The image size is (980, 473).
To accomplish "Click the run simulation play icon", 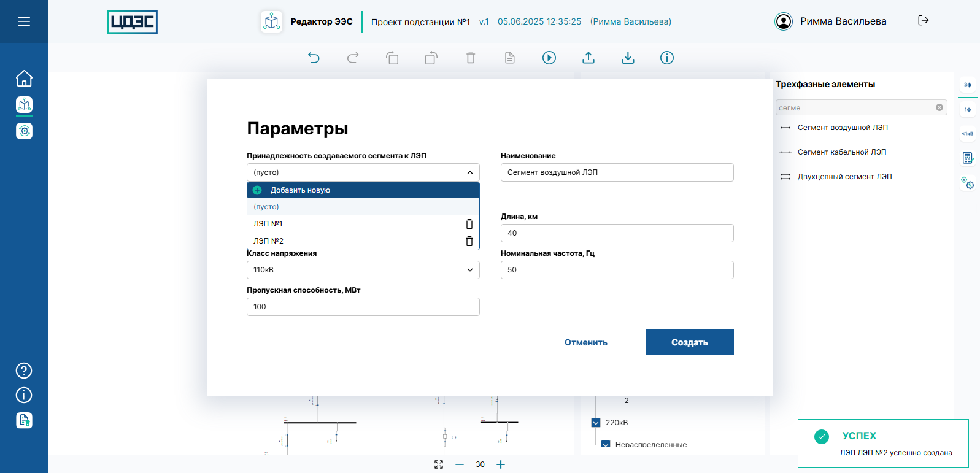I will coord(549,58).
